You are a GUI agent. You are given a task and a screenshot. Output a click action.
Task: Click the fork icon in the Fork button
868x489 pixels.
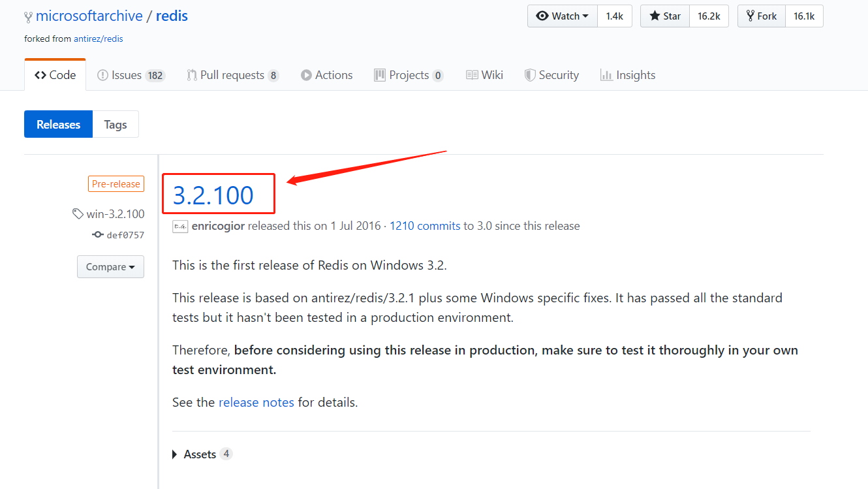click(x=751, y=16)
